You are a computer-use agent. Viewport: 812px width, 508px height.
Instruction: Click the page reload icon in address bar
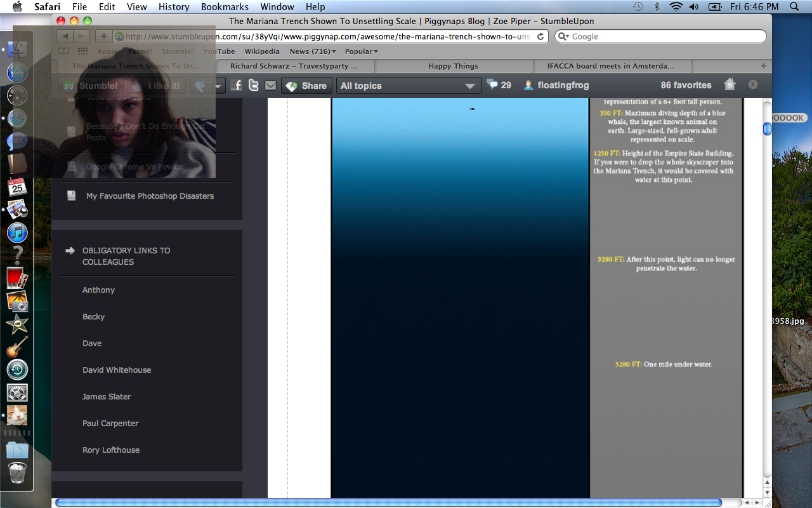[540, 37]
